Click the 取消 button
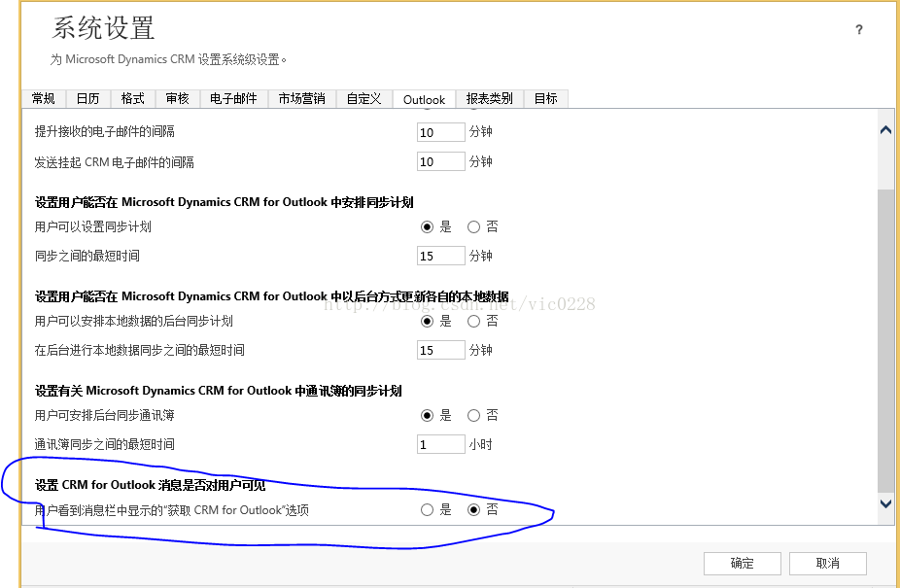This screenshot has height=588, width=900. point(828,564)
